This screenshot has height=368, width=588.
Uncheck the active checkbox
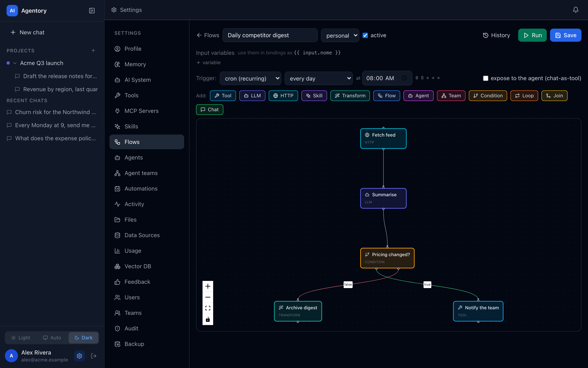point(365,35)
